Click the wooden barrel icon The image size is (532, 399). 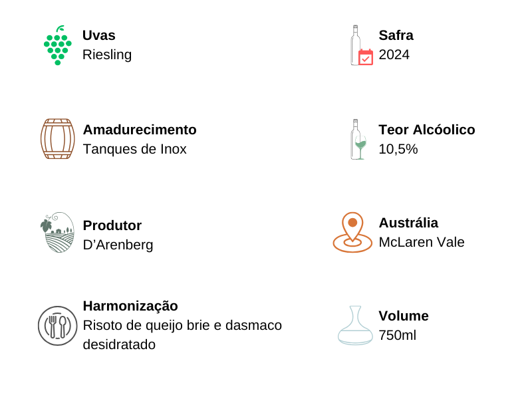point(57,139)
